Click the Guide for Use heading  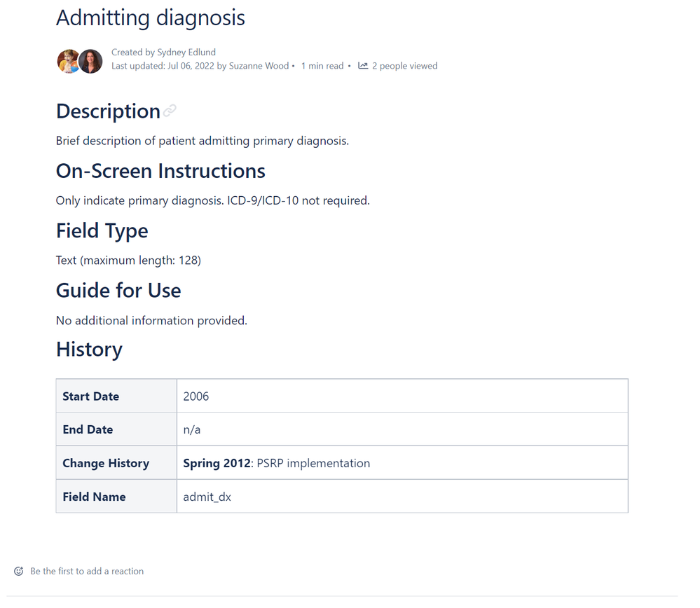click(x=118, y=291)
